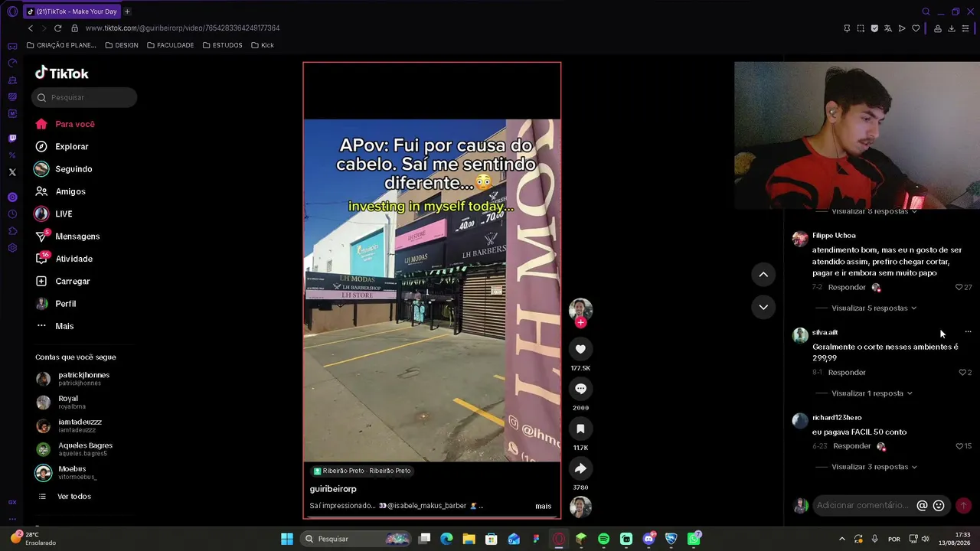Follow creator with the red plus badge
The height and width of the screenshot is (551, 980).
pos(580,323)
